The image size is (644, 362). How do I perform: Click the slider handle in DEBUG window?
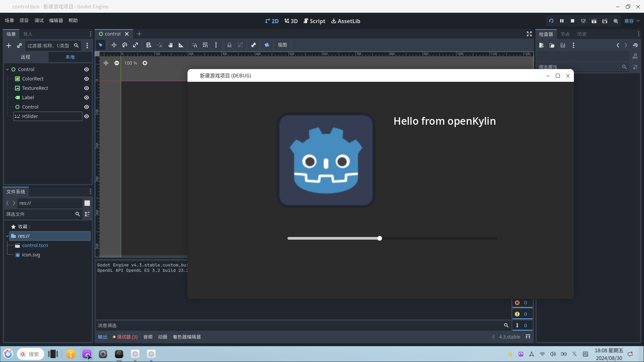[380, 238]
